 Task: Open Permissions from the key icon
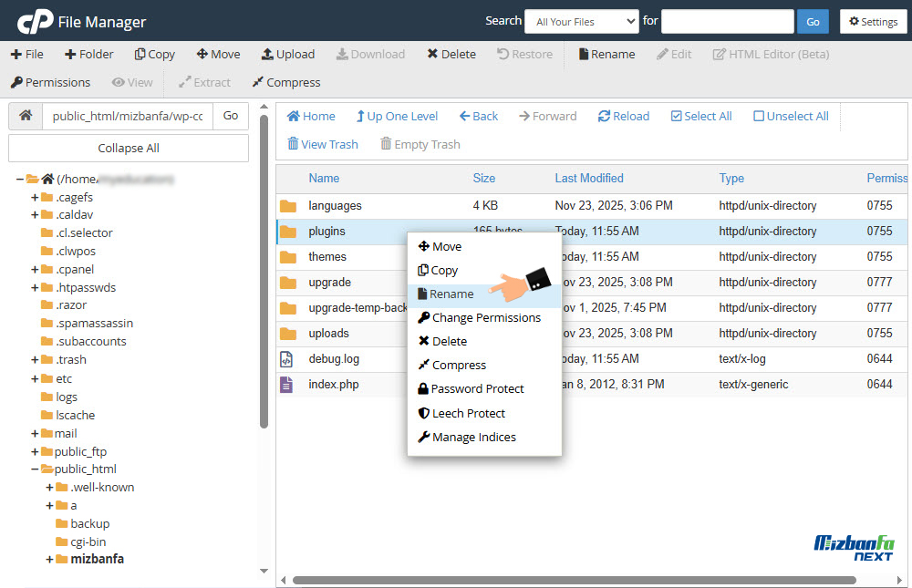click(17, 82)
